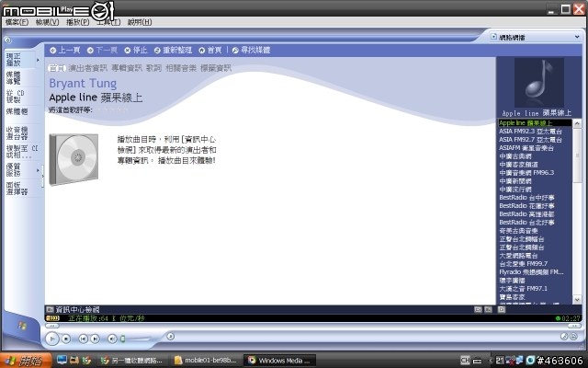Skip to the previous track
Image resolution: width=588 pixels, height=368 pixels.
point(83,339)
